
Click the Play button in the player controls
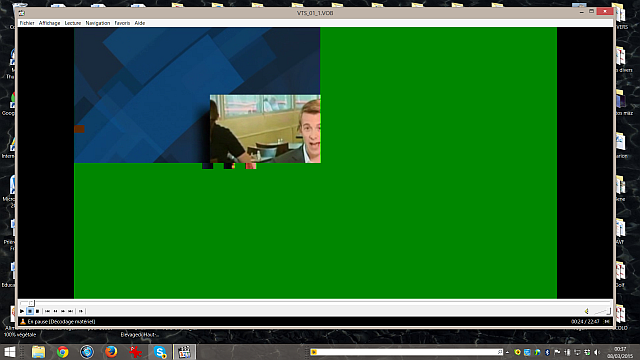pos(22,311)
